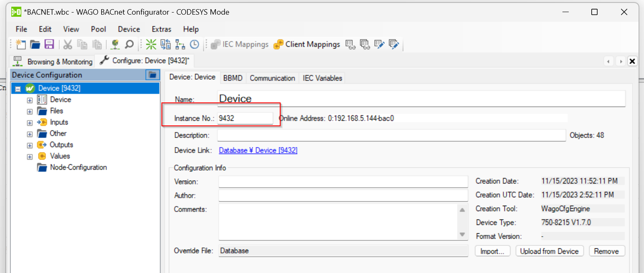Open the Communication tab
This screenshot has width=644, height=273.
272,78
